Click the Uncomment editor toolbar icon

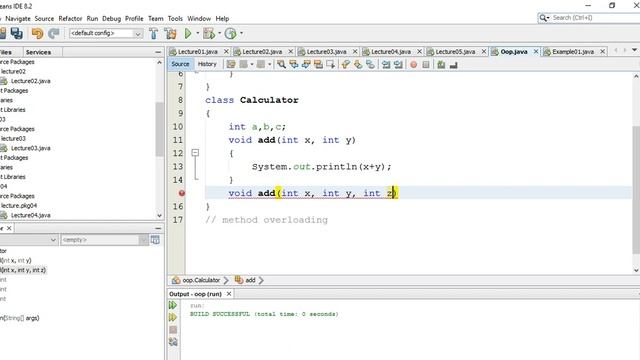click(453, 64)
